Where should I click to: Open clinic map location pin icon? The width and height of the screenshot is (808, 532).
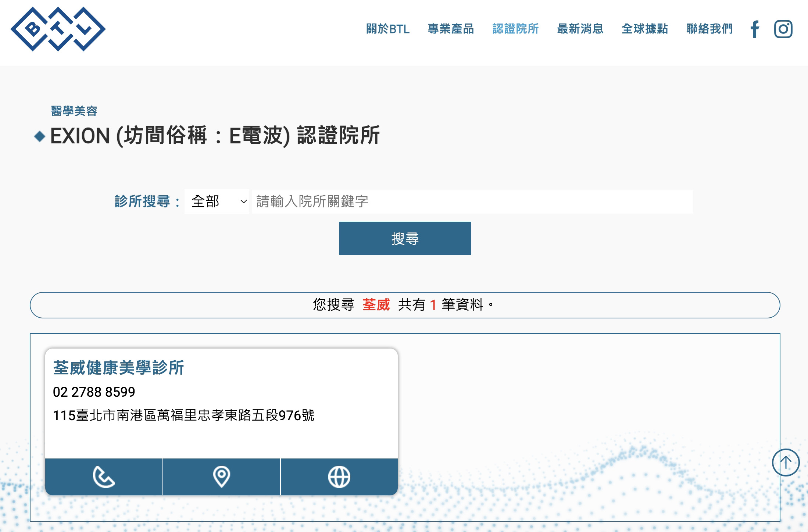(x=222, y=477)
